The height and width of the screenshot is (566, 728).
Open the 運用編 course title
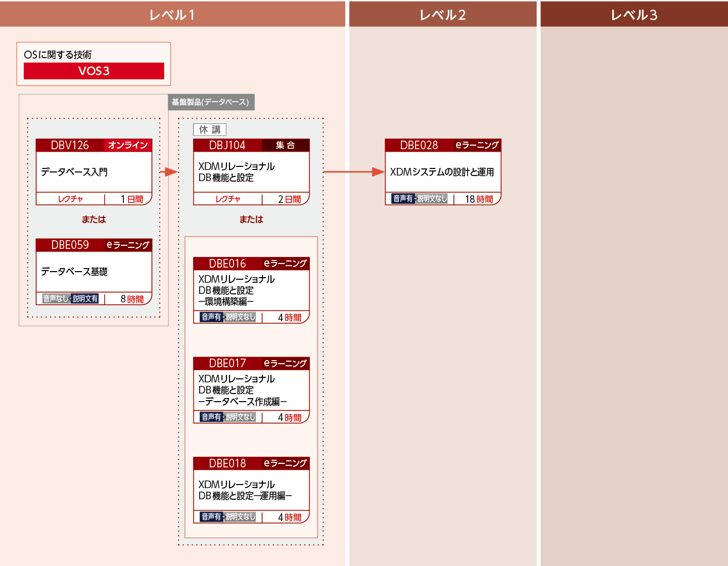tap(245, 490)
